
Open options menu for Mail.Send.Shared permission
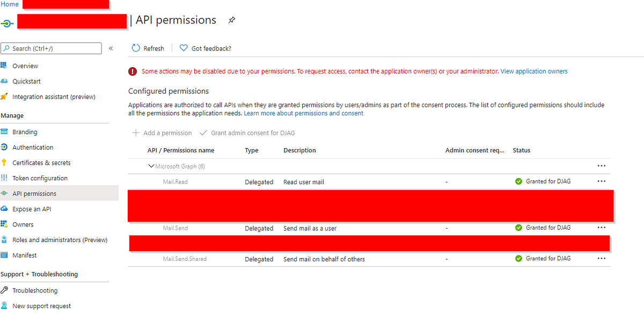[602, 258]
